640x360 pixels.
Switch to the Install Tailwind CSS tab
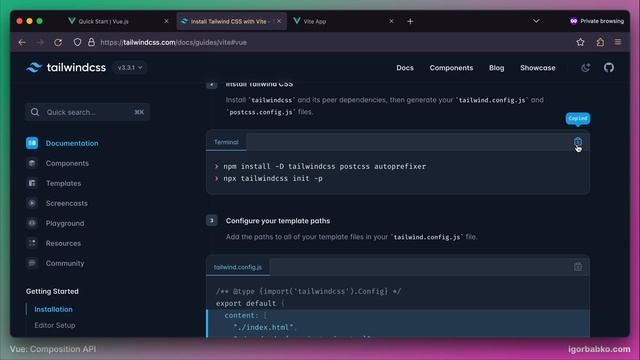[x=231, y=21]
